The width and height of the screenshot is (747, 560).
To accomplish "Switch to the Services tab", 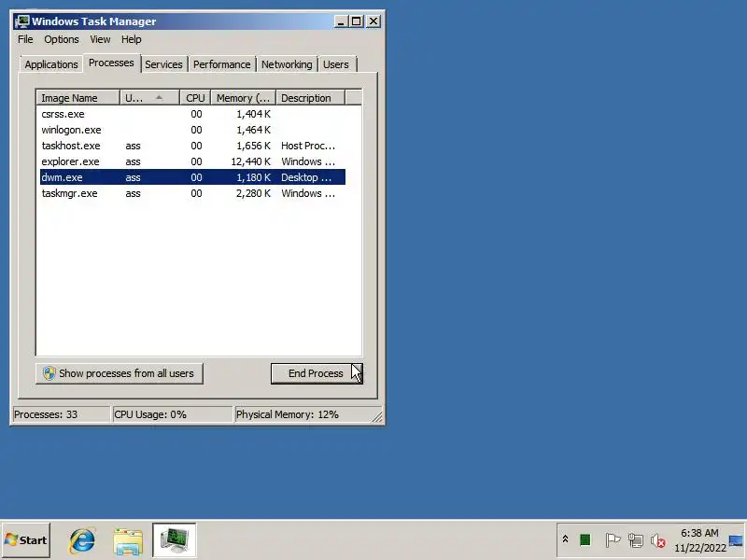I will 164,64.
